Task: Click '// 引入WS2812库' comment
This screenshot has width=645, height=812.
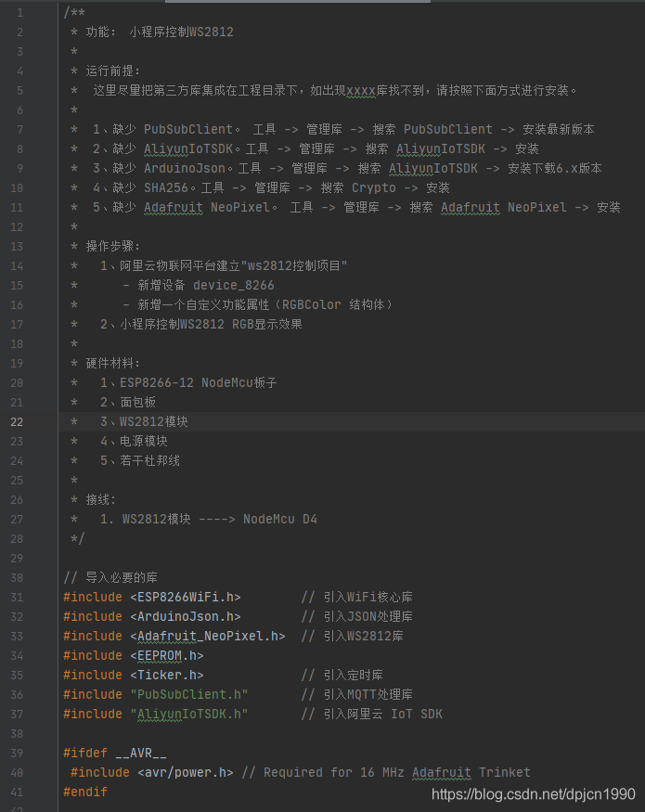Action: click(353, 637)
